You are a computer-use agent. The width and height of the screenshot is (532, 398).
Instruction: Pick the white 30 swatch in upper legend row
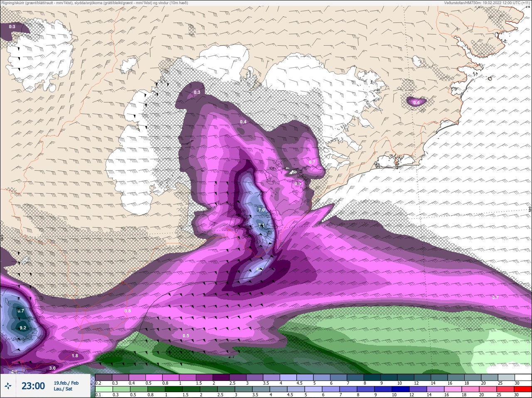coord(523,378)
